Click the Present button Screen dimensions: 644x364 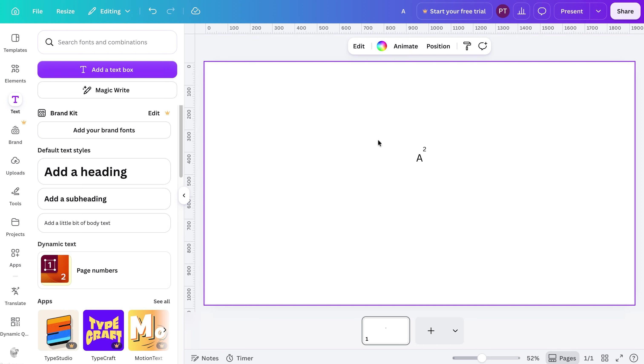[572, 11]
